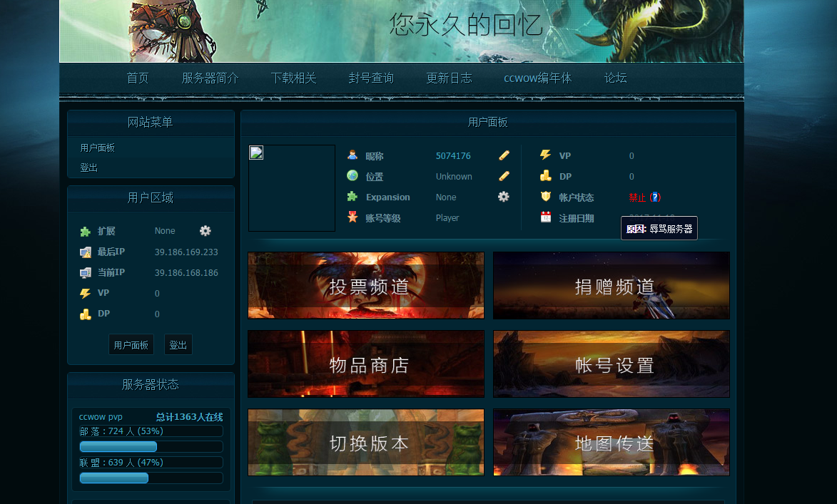Click the 账号等级 star icon
This screenshot has height=504, width=837.
coord(352,217)
